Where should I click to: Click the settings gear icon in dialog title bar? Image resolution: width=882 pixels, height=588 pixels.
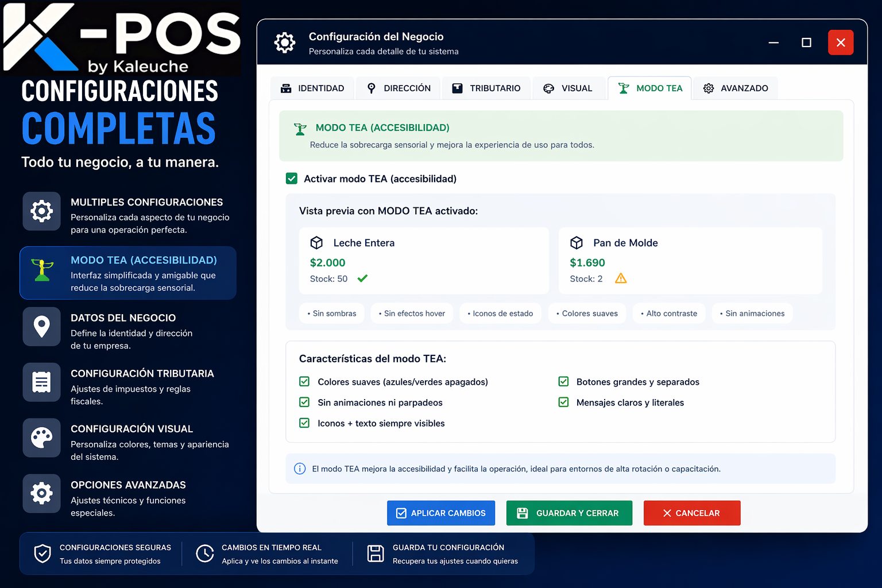point(285,42)
